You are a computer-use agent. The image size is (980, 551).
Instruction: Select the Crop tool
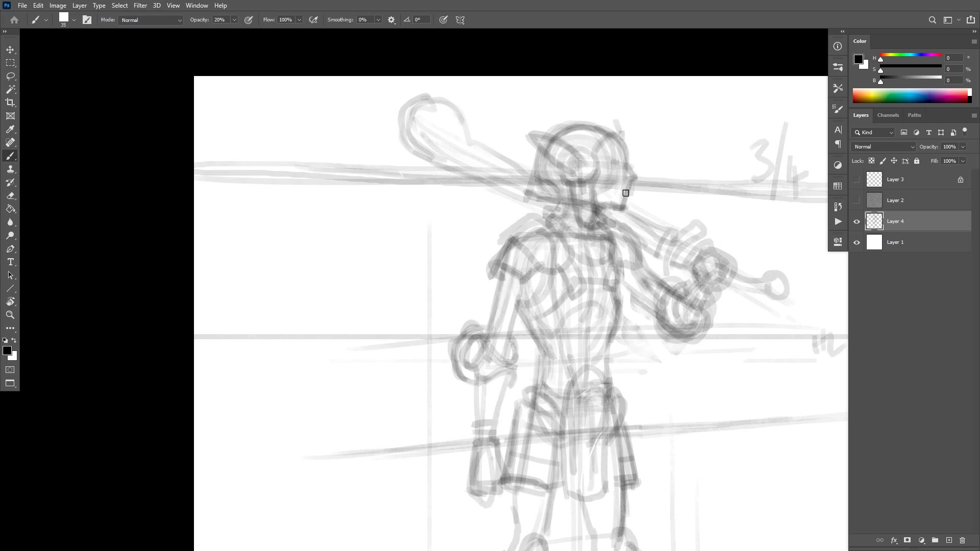coord(10,103)
